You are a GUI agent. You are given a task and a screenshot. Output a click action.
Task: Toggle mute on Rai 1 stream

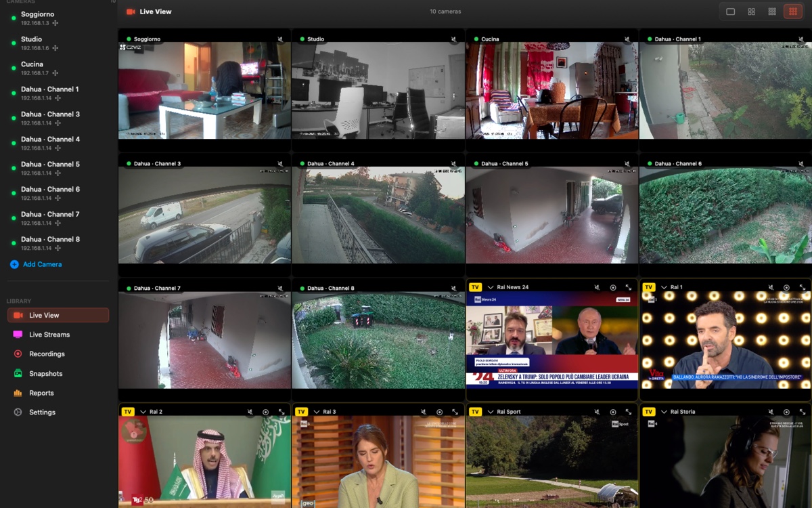(770, 287)
